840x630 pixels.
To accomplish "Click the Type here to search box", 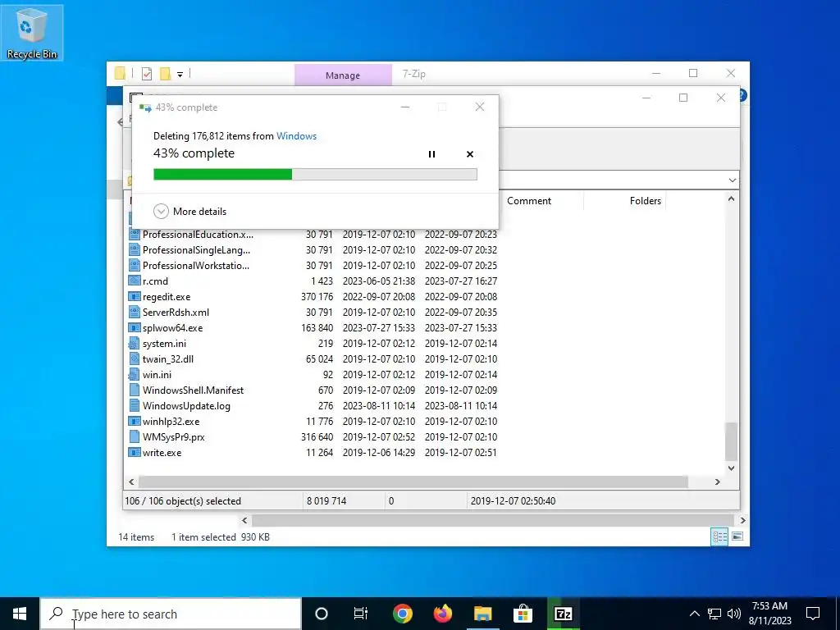I will click(x=171, y=614).
